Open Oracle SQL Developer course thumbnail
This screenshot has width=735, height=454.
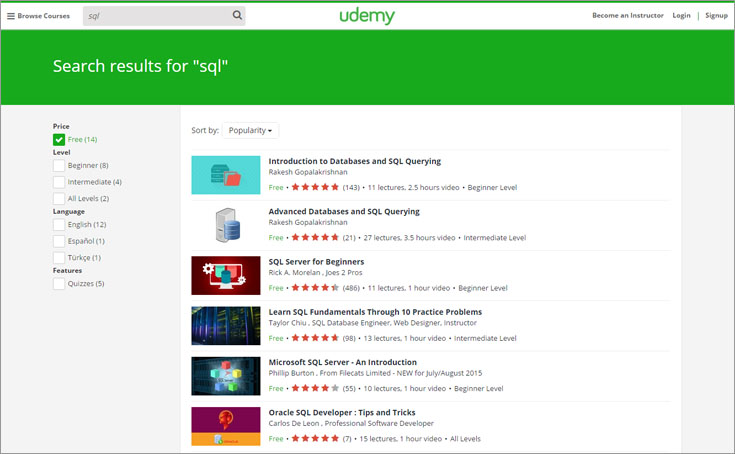click(225, 426)
